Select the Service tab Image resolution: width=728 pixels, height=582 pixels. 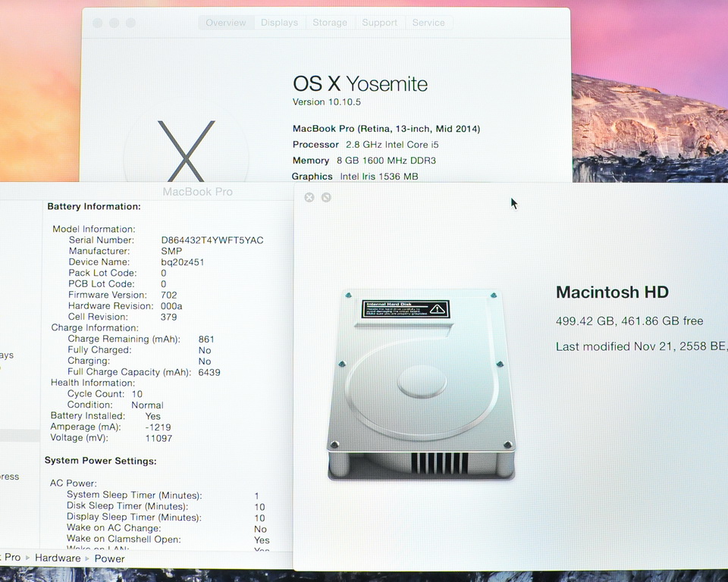428,23
